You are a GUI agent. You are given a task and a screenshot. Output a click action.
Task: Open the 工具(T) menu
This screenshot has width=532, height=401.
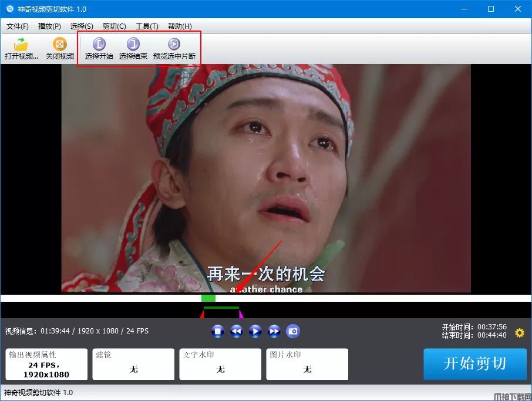tap(147, 26)
